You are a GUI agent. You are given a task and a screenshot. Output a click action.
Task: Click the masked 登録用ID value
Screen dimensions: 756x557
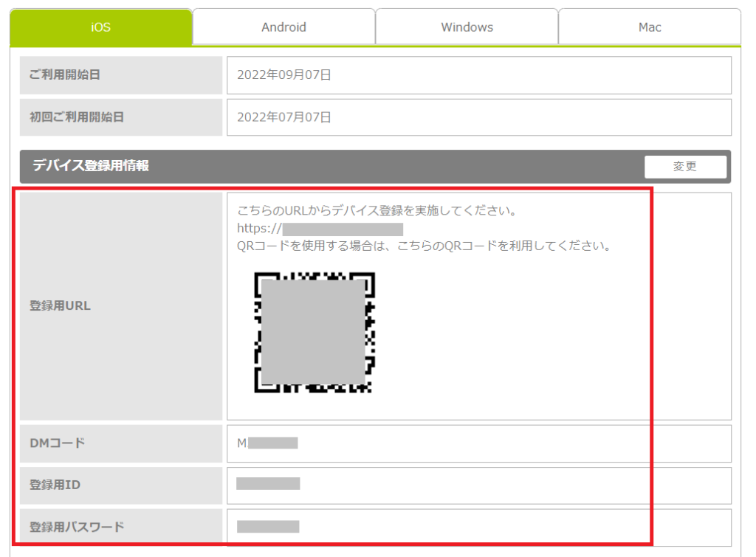[x=268, y=484]
